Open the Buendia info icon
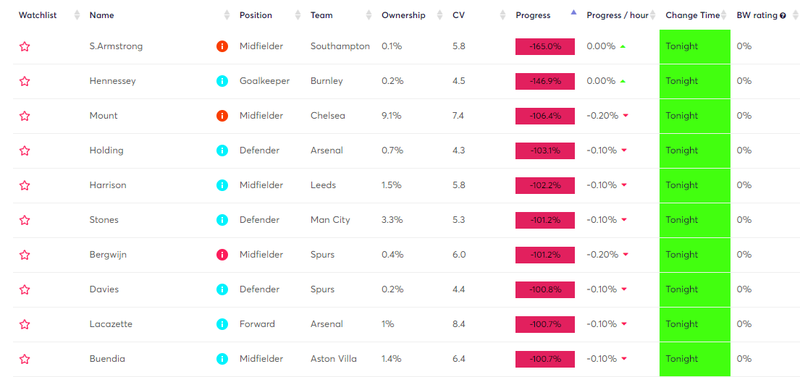Viewport: 800px width, 377px height. click(222, 359)
